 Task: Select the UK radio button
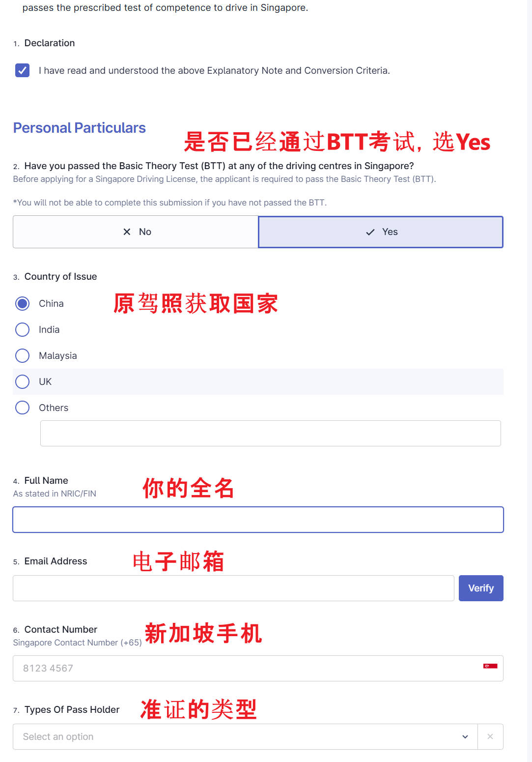22,381
